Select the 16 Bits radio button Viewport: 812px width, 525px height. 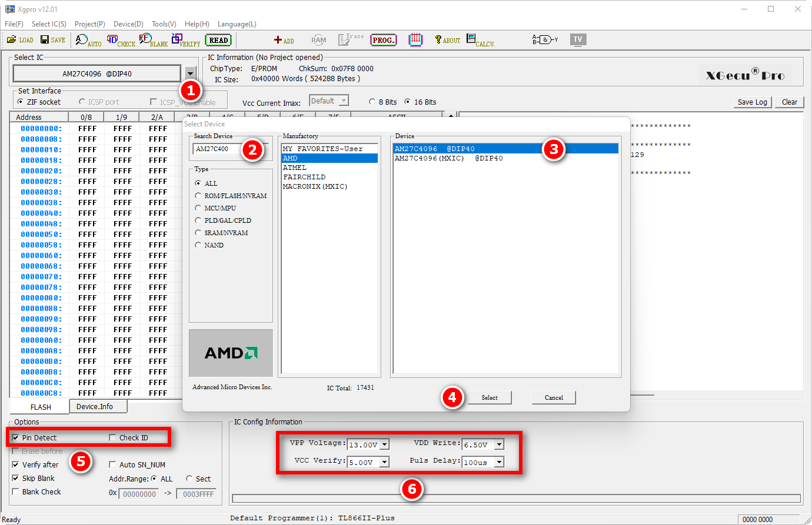[x=420, y=102]
